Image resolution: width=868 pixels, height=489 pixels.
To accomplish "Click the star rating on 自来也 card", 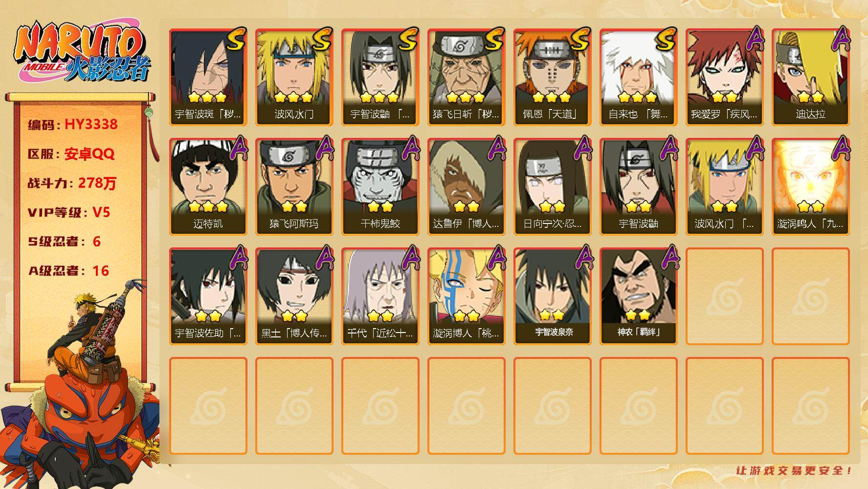I will coord(637,97).
